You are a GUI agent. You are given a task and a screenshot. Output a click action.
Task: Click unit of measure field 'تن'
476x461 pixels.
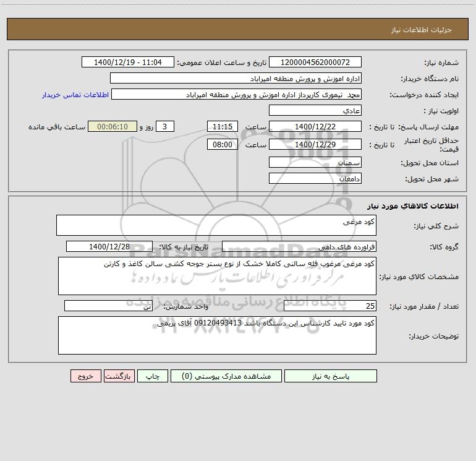tap(108, 306)
